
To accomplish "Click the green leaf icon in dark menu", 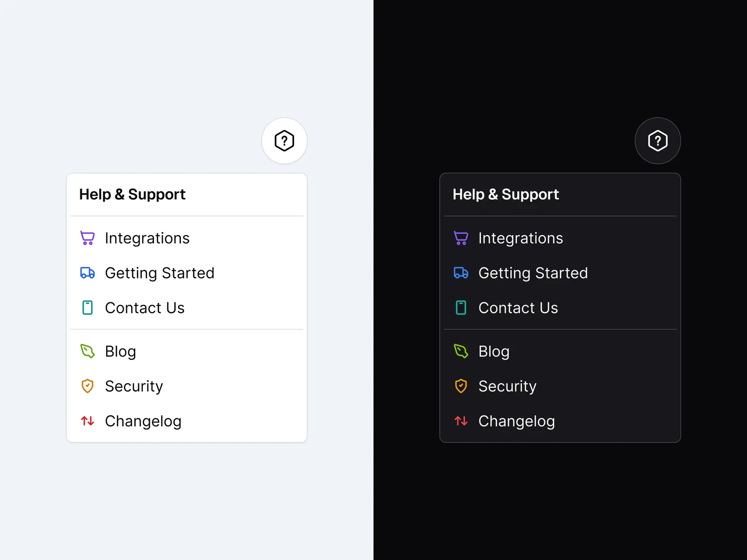I will coord(461,351).
